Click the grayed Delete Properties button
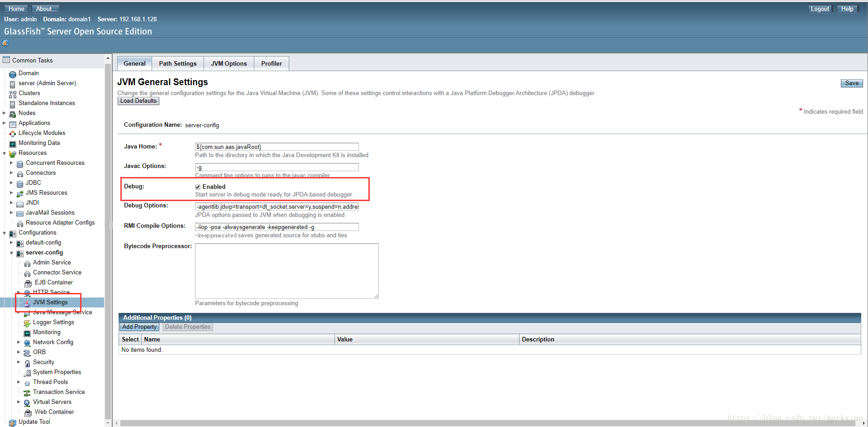Screen dimensions: 868x427 pyautogui.click(x=188, y=327)
